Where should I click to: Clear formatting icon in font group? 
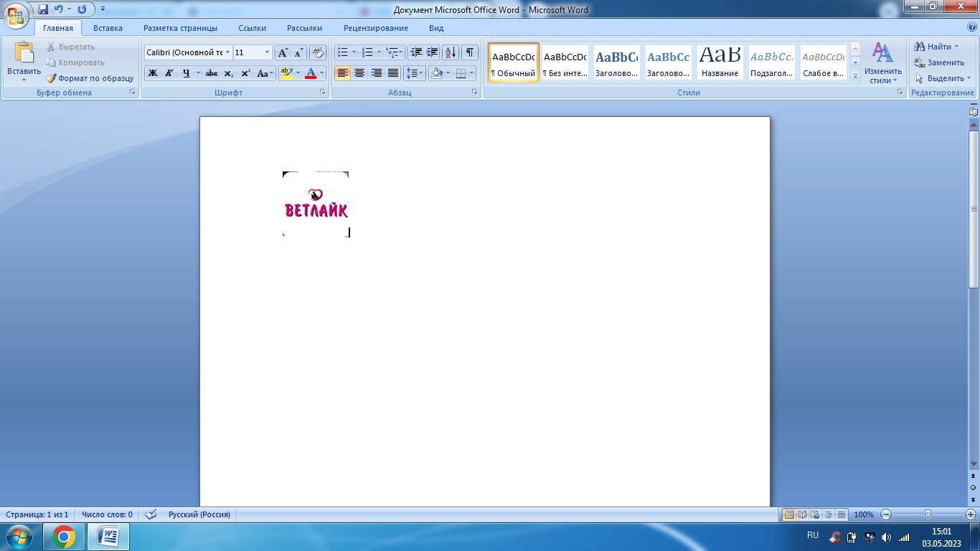[x=318, y=52]
